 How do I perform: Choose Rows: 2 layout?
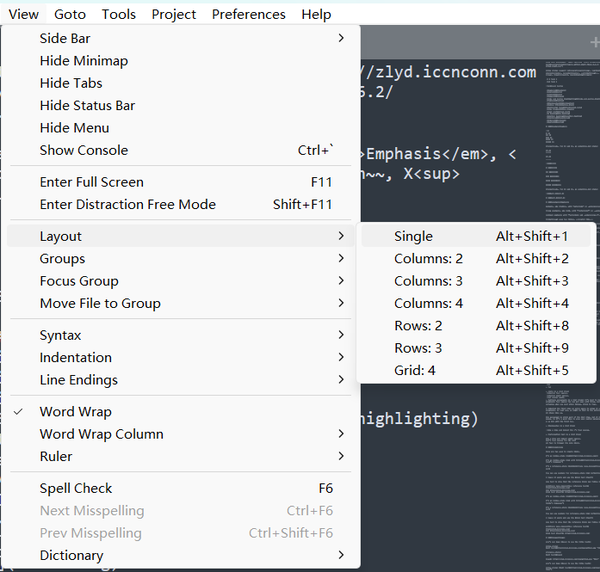point(418,325)
